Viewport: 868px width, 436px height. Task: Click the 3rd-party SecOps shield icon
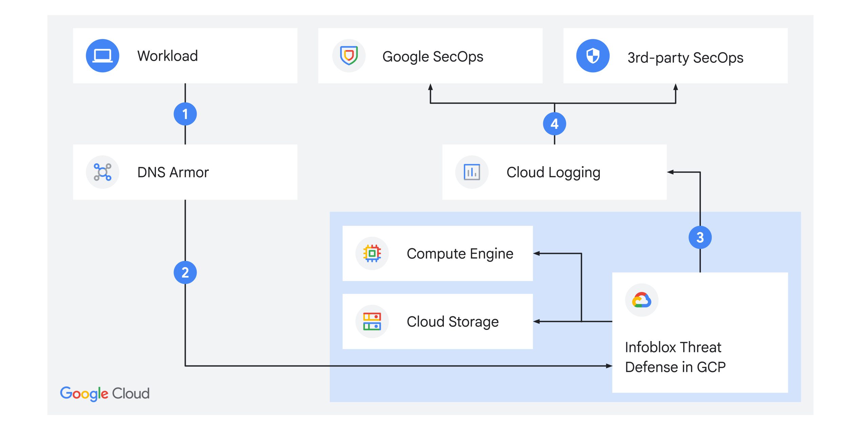pos(593,56)
